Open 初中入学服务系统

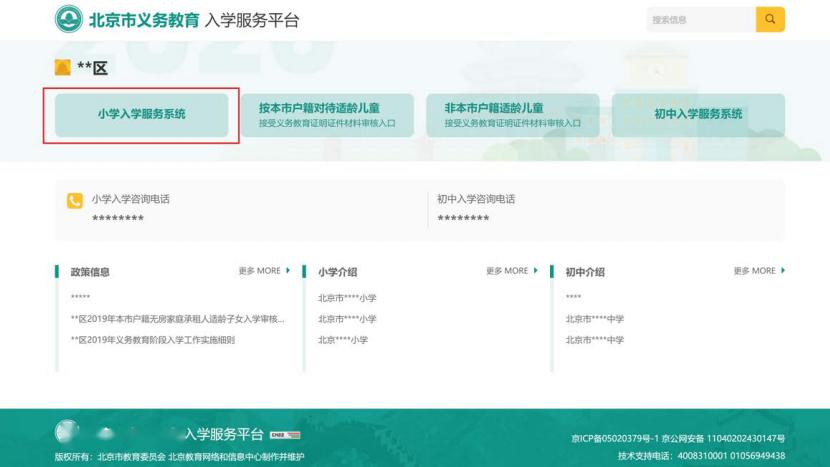(x=698, y=115)
